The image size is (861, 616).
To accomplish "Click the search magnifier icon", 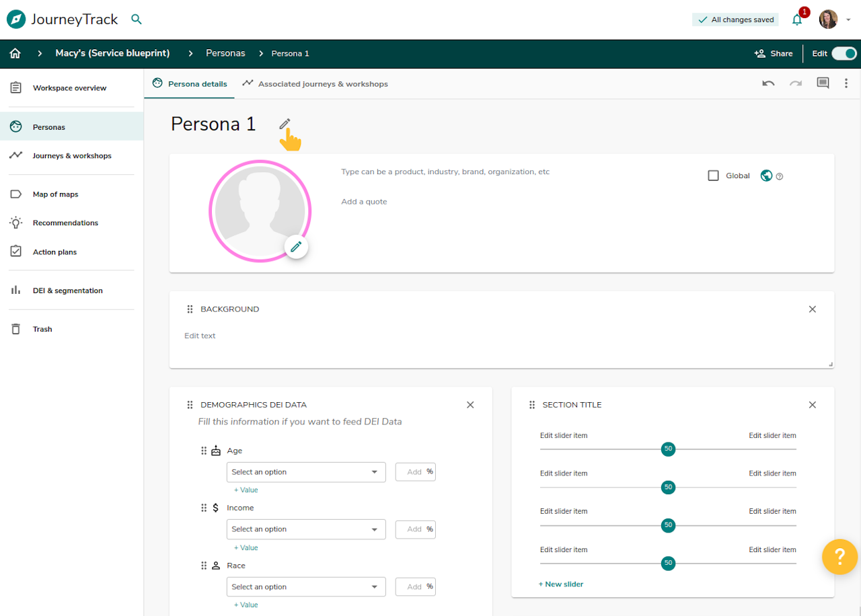I will pyautogui.click(x=137, y=20).
